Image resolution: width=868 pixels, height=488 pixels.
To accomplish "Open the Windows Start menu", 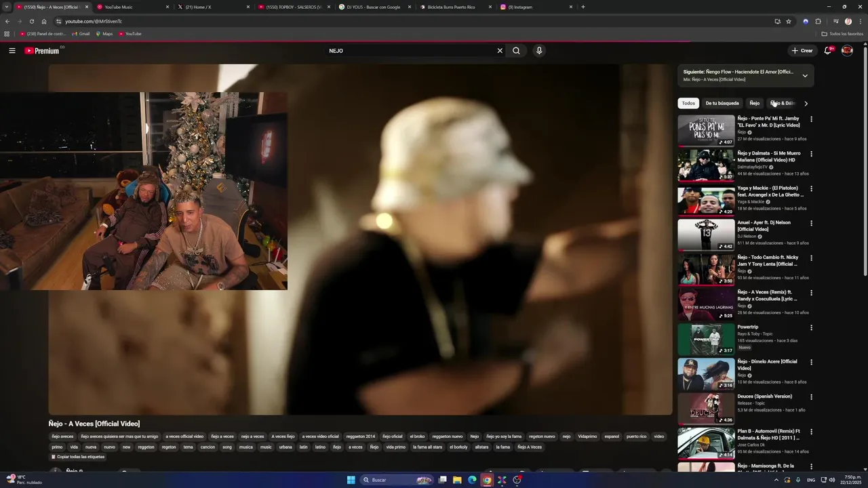I will tap(351, 480).
